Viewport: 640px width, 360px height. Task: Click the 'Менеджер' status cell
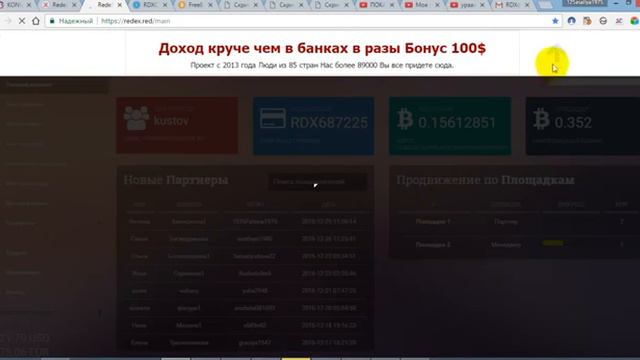[x=506, y=245]
